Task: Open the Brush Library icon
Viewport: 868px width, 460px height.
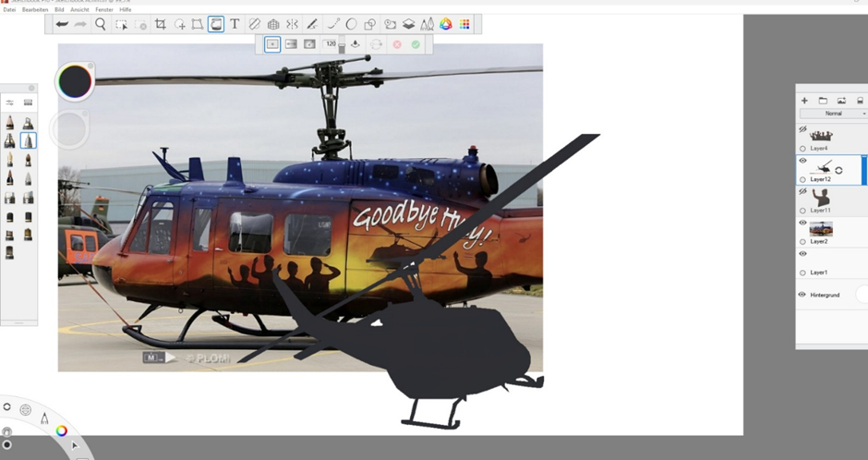Action: [29, 103]
